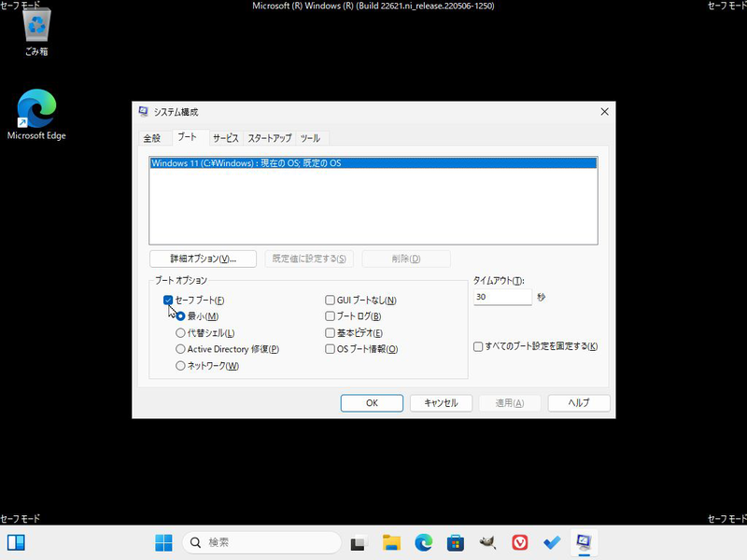The image size is (747, 560).
Task: Click the 適用(A) button
Action: [x=510, y=403]
